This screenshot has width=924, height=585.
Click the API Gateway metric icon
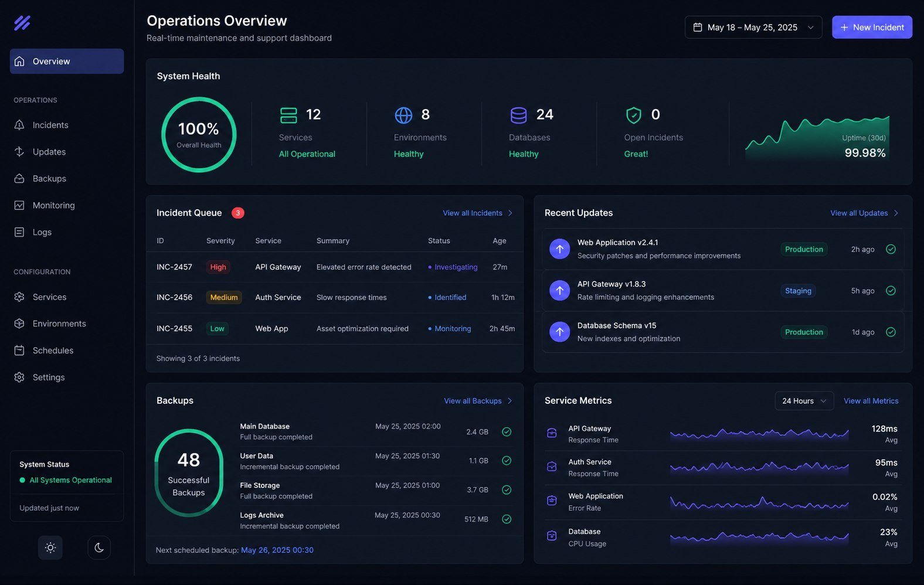(552, 433)
